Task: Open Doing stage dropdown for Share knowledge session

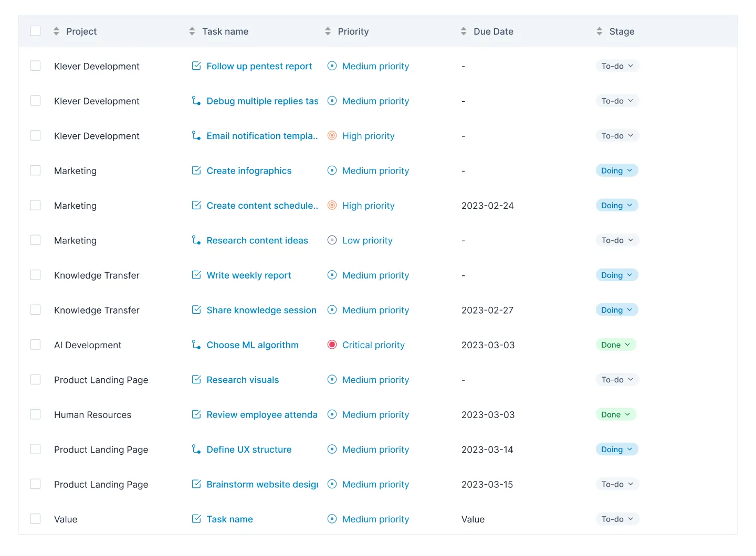Action: tap(617, 310)
